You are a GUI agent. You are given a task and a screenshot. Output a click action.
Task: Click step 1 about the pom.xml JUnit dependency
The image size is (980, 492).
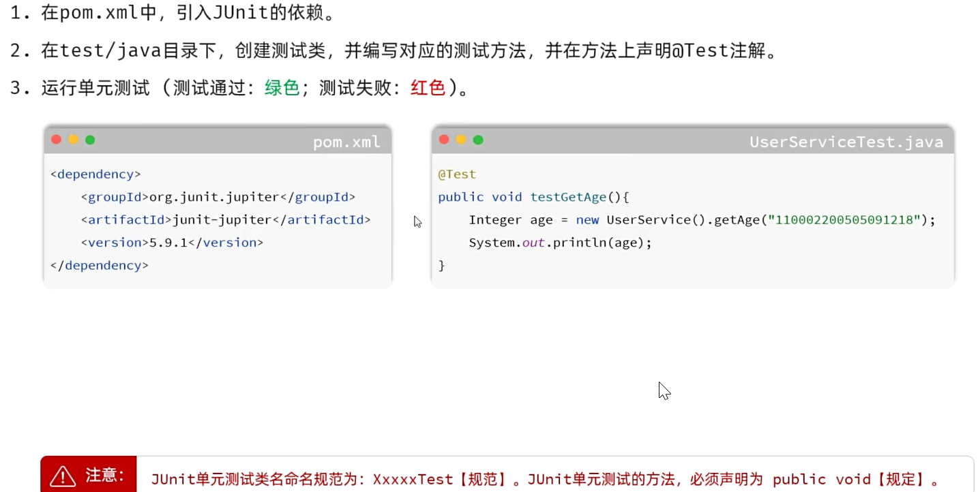click(x=173, y=13)
